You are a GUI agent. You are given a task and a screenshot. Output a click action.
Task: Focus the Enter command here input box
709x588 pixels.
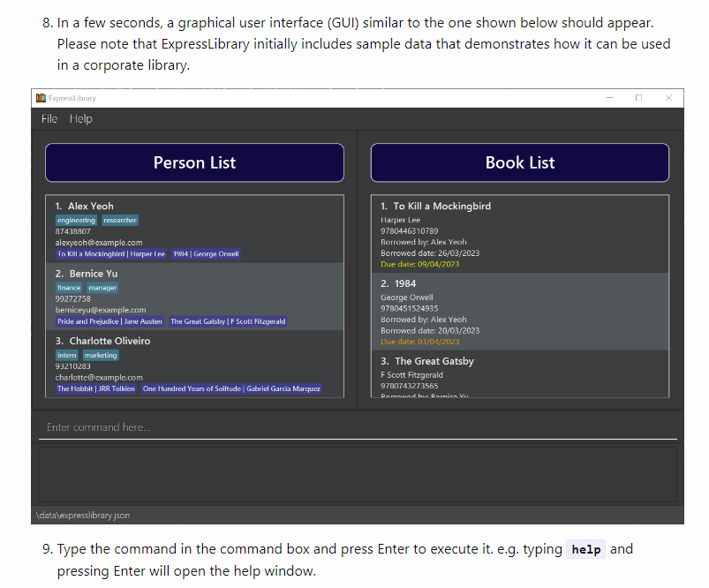pos(358,427)
